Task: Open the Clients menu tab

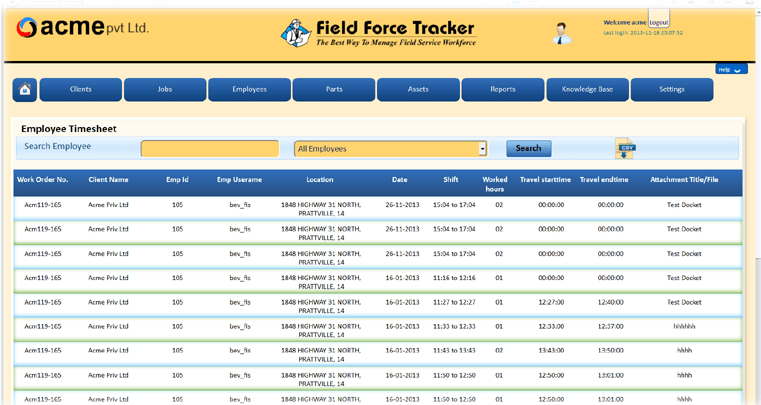Action: 81,90
